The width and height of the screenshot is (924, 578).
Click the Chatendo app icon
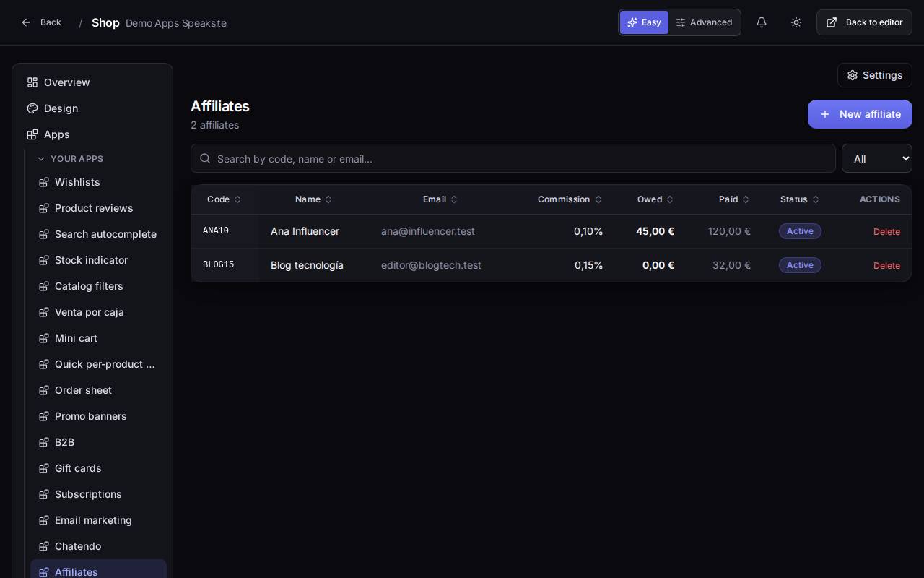click(x=44, y=546)
